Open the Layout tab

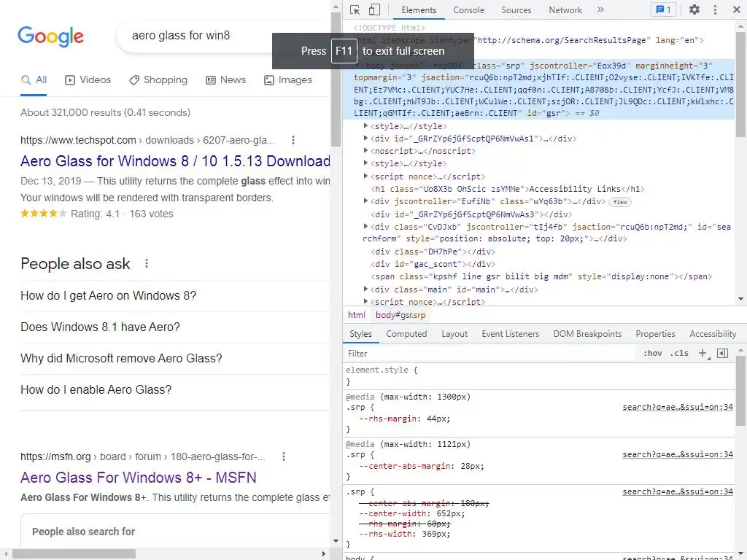454,334
